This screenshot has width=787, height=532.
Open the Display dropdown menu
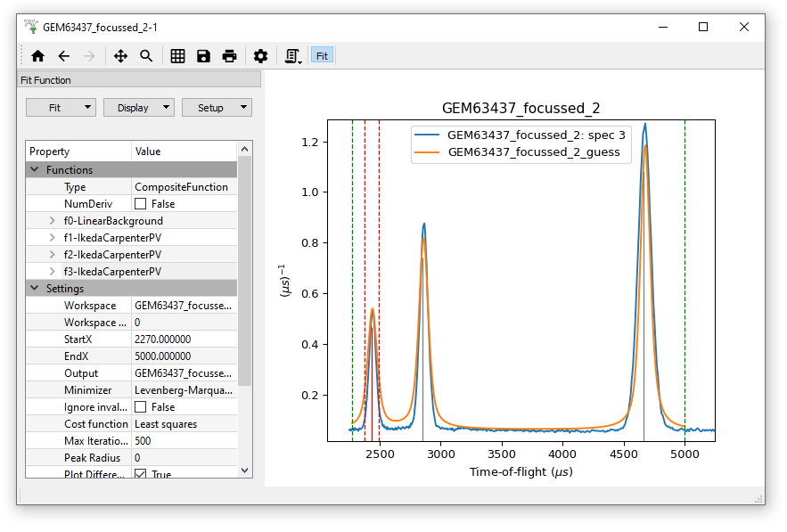click(x=138, y=108)
